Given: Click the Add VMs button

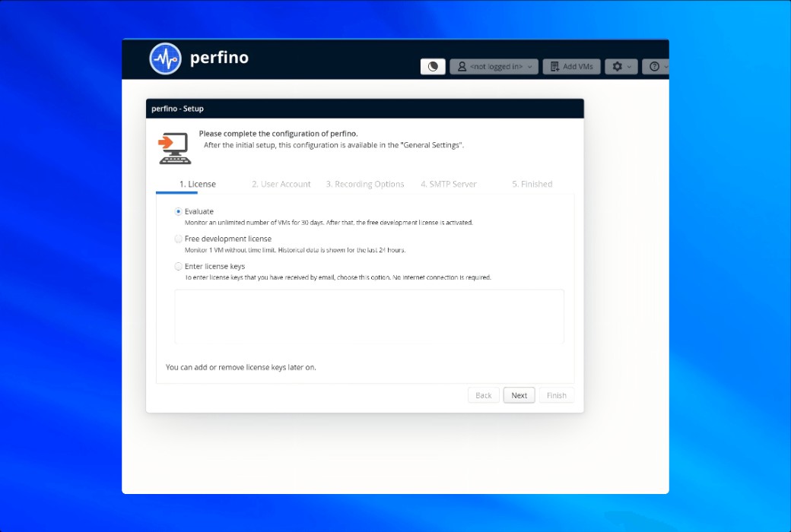Looking at the screenshot, I should (571, 67).
